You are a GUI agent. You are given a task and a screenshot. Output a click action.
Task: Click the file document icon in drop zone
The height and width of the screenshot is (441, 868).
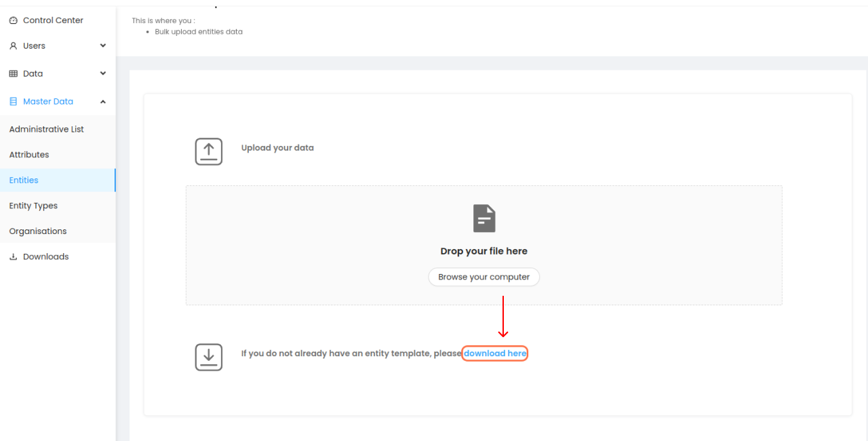(484, 218)
